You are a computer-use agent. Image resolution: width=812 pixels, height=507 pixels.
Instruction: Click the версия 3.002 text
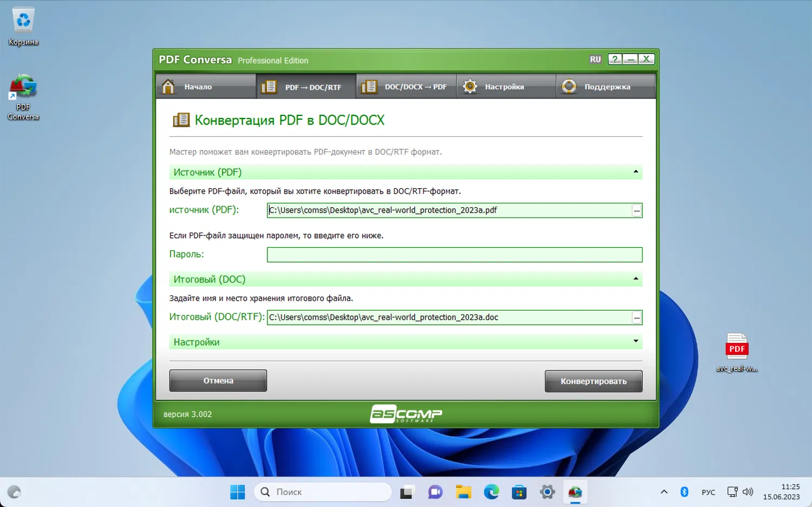[x=188, y=414]
